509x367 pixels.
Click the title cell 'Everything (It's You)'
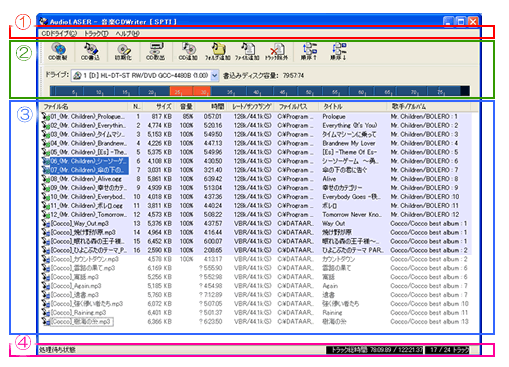click(x=350, y=126)
